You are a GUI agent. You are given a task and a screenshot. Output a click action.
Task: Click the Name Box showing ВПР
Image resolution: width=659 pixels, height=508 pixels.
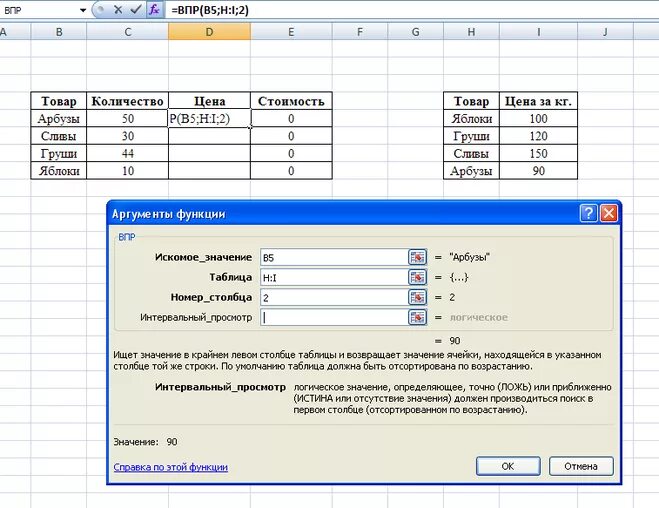pyautogui.click(x=40, y=10)
